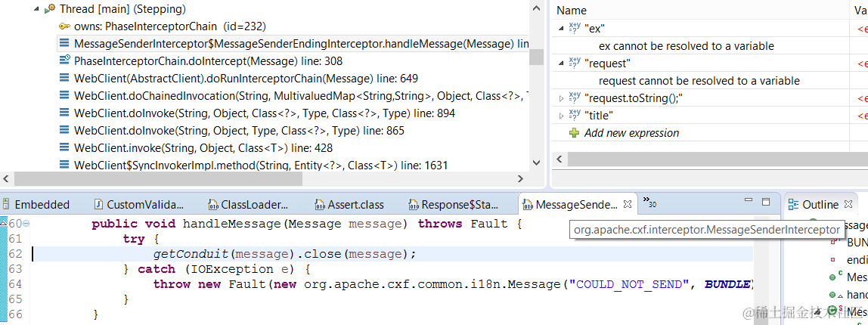868x325 pixels.
Task: Switch to the Response$Sta... editor tab
Action: 454,204
